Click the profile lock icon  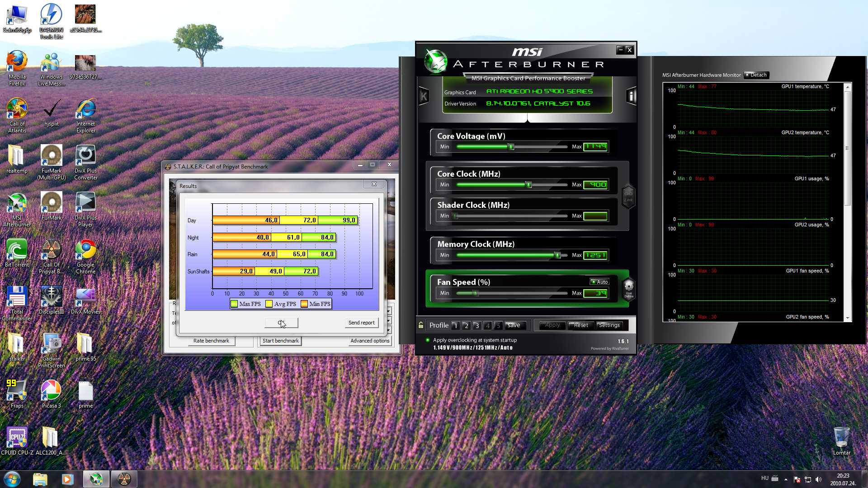421,325
